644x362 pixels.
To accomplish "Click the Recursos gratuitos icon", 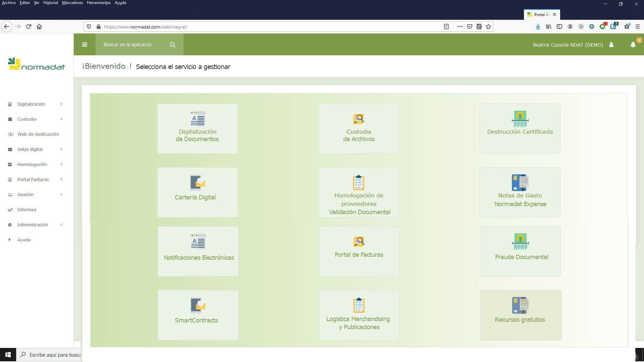I will pyautogui.click(x=520, y=305).
